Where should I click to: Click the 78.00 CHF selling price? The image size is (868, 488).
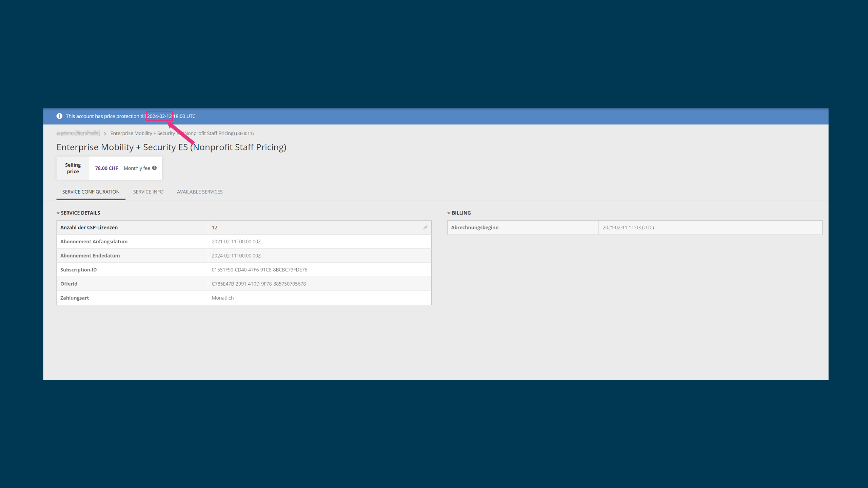pyautogui.click(x=106, y=168)
